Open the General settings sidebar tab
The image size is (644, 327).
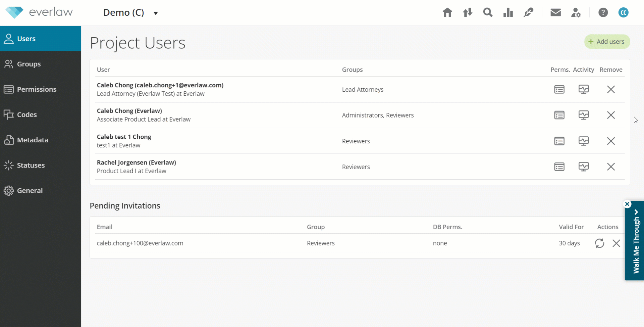click(41, 191)
